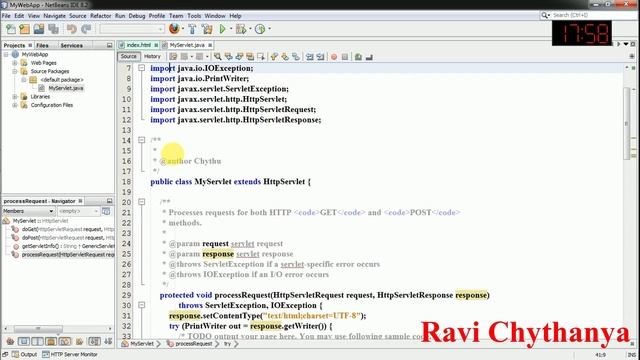The height and width of the screenshot is (360, 640).
Task: Click the New File icon
Action: [x=11, y=29]
